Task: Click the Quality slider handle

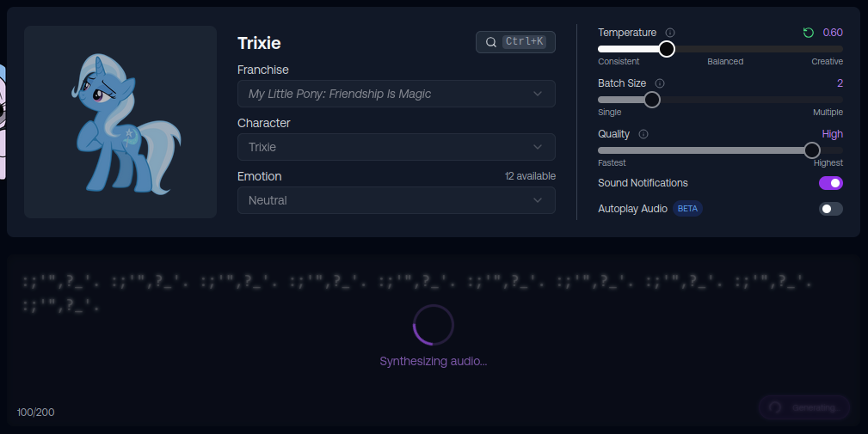Action: click(x=812, y=150)
